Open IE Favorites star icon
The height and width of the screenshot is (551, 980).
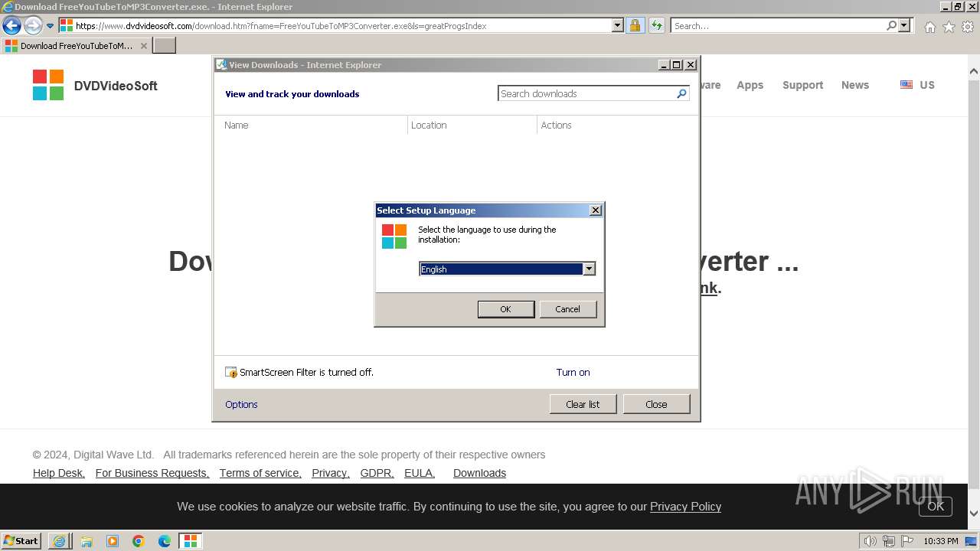click(x=949, y=27)
